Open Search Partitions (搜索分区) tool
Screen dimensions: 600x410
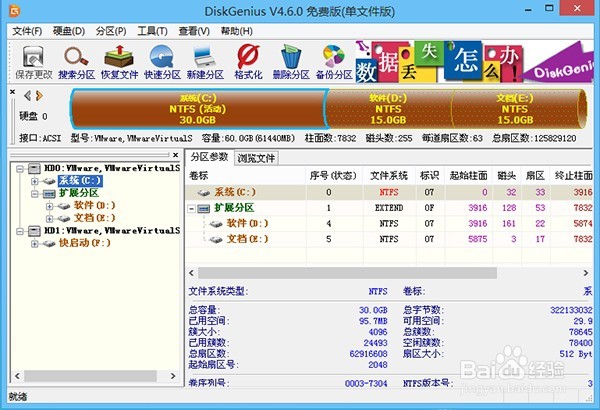point(76,62)
